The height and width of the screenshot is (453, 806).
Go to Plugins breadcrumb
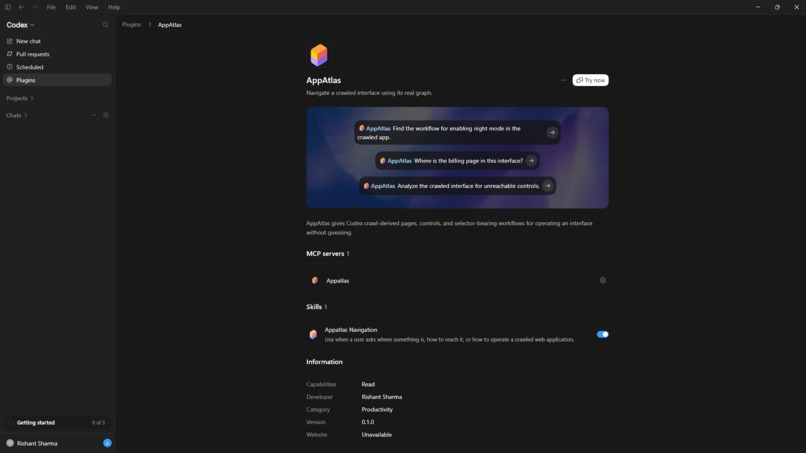tap(131, 25)
